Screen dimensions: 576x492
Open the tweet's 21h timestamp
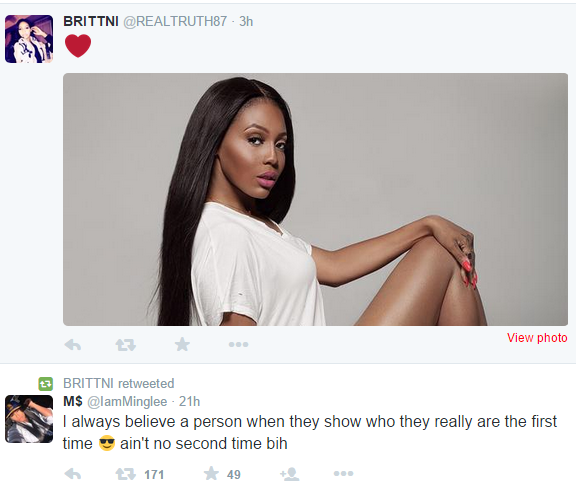(190, 401)
